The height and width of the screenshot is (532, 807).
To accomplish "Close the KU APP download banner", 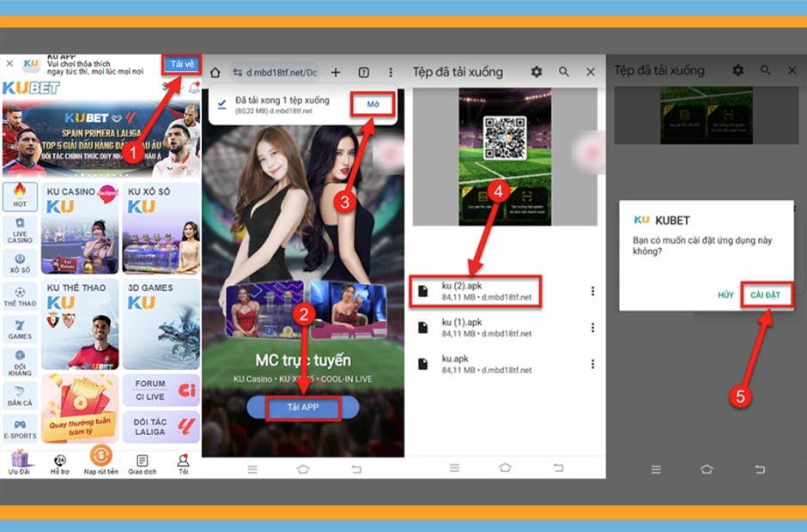I will coord(9,63).
